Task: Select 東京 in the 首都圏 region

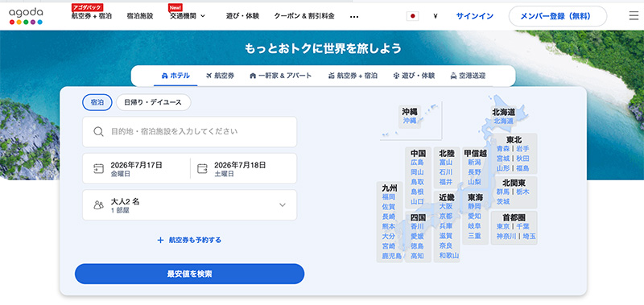Action: pyautogui.click(x=503, y=226)
